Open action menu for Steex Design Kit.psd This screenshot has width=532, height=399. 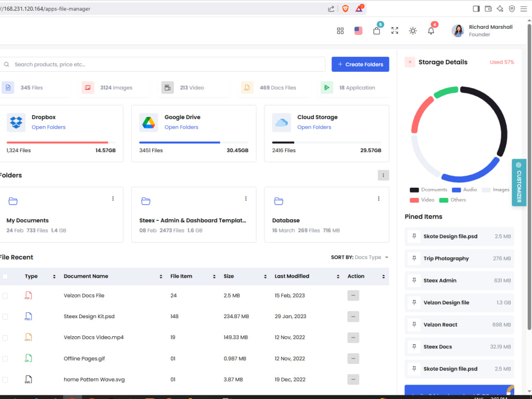tap(353, 317)
